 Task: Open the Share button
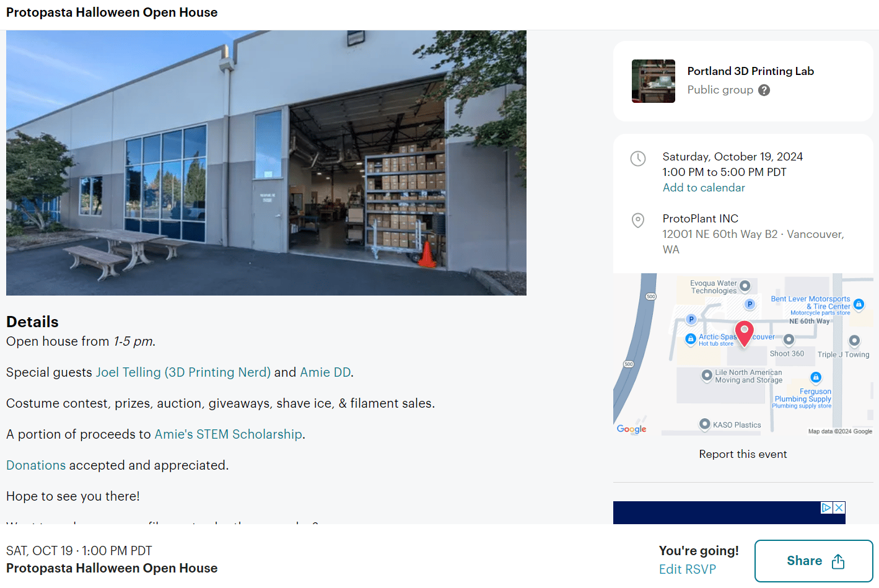814,561
